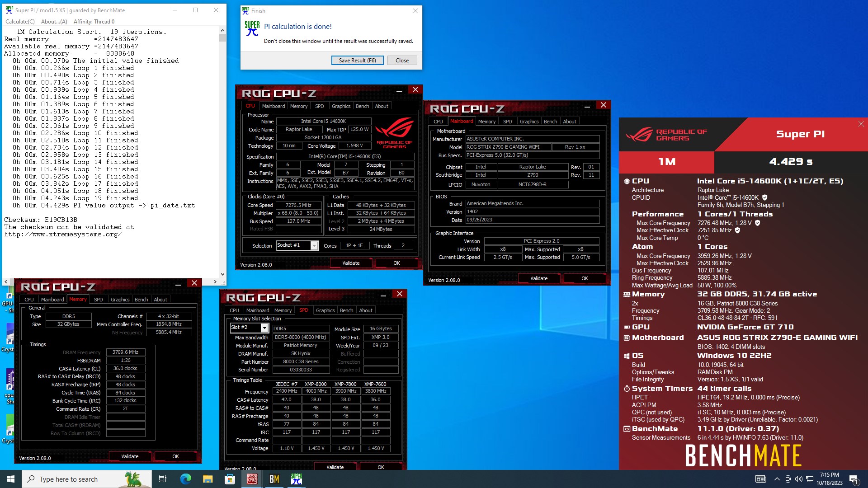Select Mainboard tab in the Memory window
Viewport: 868px width, 488px height.
point(52,300)
